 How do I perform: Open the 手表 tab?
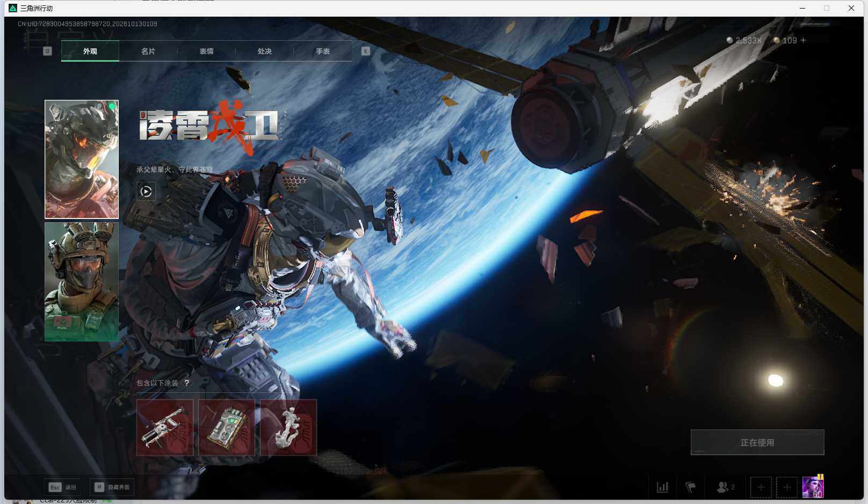(x=323, y=51)
